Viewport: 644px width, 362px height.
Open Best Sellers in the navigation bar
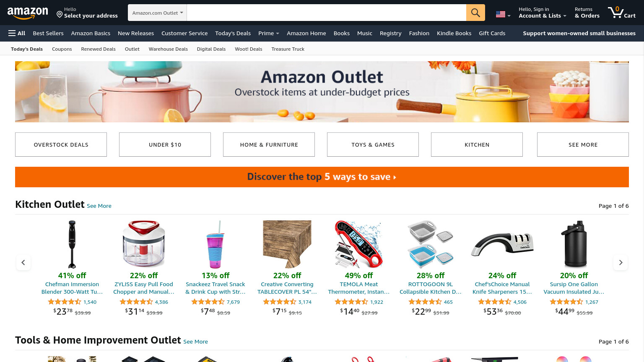(x=48, y=33)
